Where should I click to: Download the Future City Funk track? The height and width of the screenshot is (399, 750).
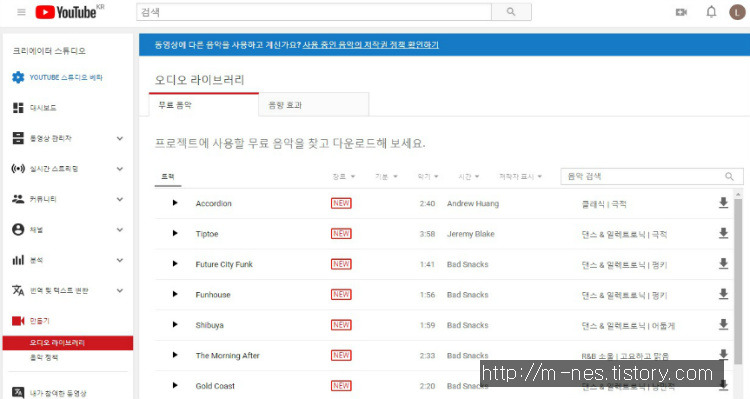723,264
